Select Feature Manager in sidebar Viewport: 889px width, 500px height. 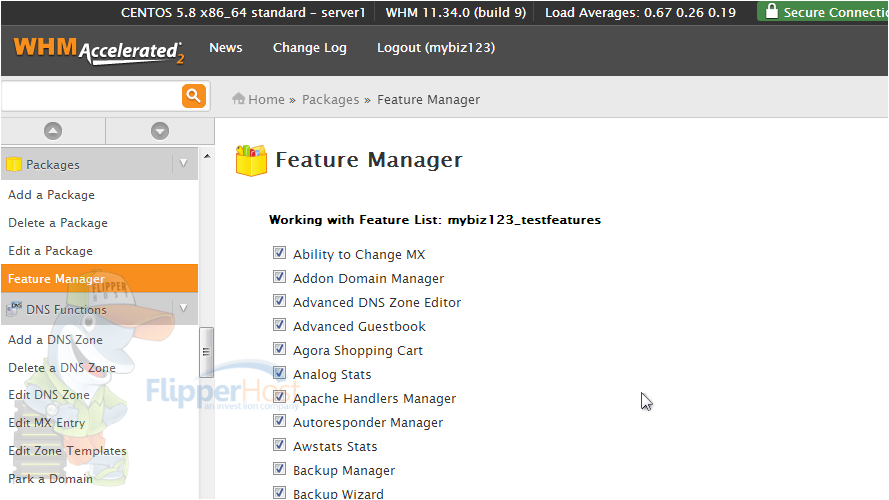99,278
